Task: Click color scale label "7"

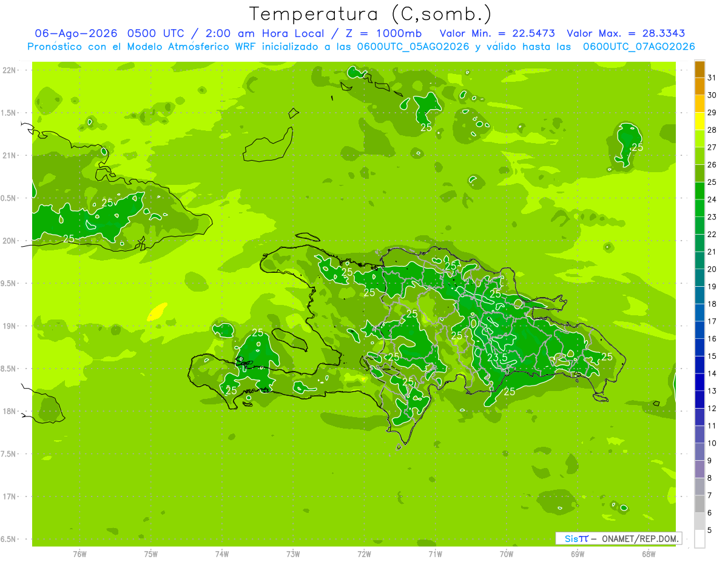Action: (x=710, y=496)
